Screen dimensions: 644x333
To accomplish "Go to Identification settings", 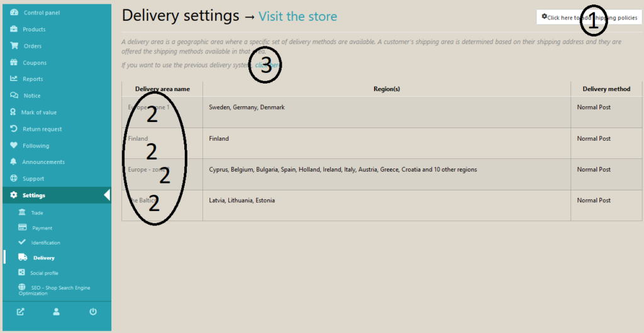I will [45, 243].
